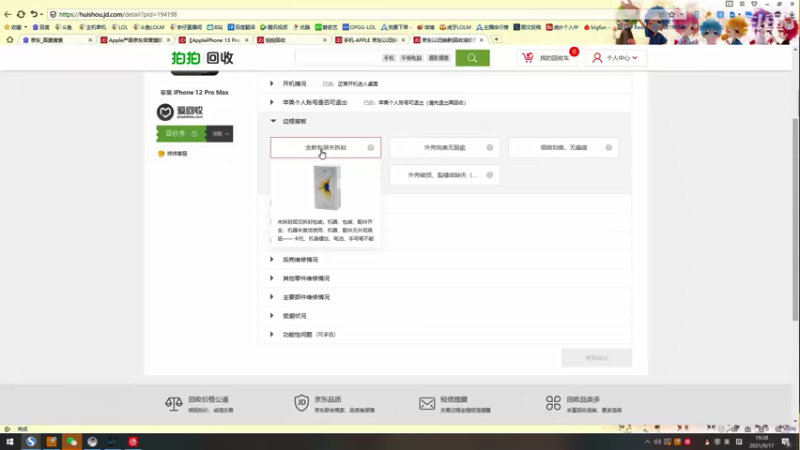Expand the 其他零件维修情况 section
The height and width of the screenshot is (450, 800).
click(271, 279)
